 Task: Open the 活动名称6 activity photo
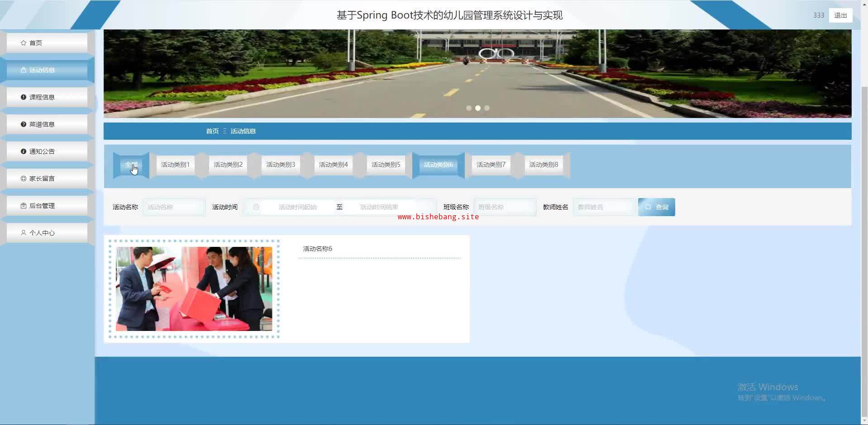(x=194, y=289)
